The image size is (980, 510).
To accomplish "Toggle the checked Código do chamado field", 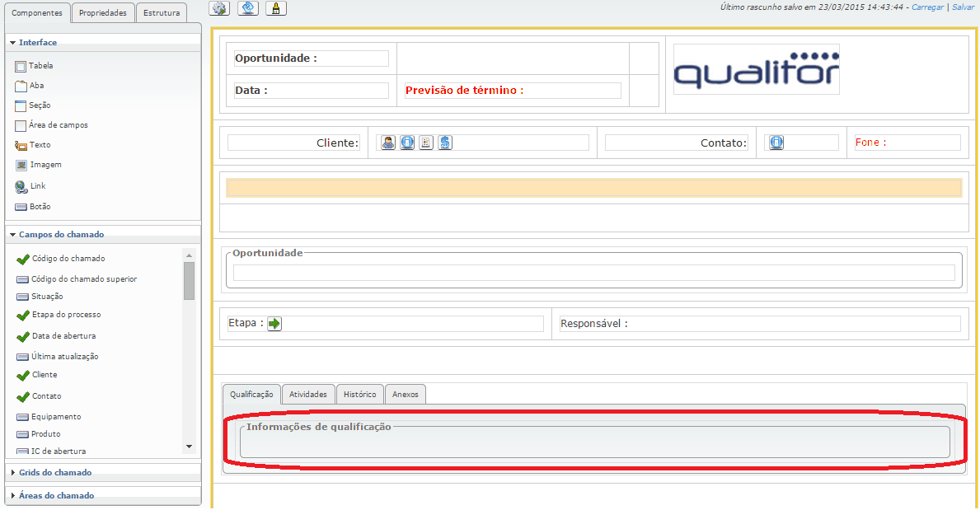I will coord(23,259).
